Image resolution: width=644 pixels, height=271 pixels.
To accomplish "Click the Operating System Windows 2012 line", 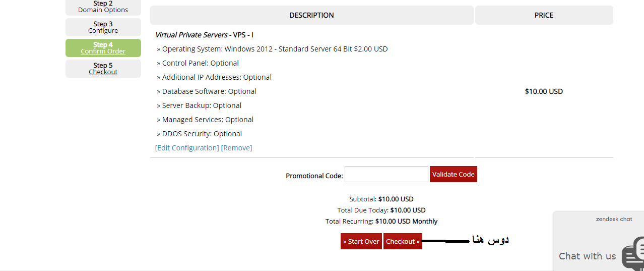I will coord(272,49).
